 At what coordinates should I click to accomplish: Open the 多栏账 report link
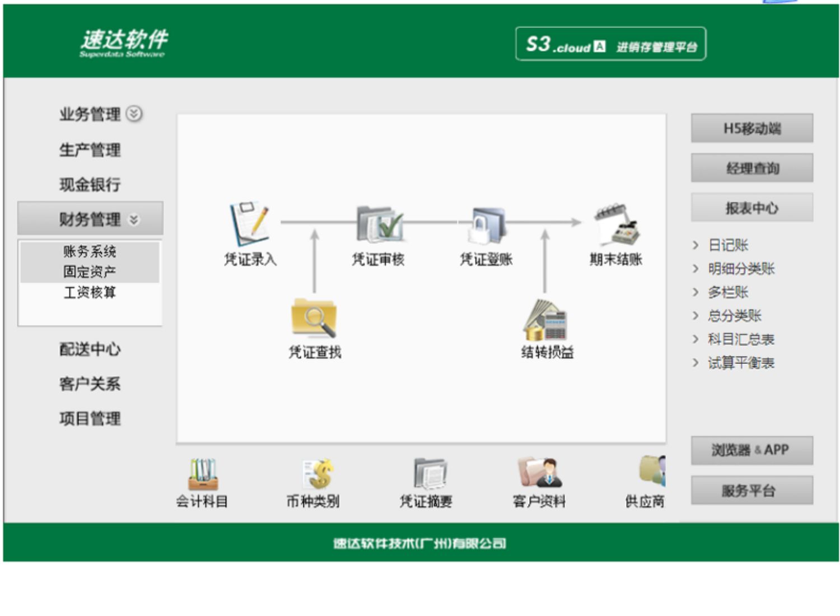pyautogui.click(x=728, y=292)
